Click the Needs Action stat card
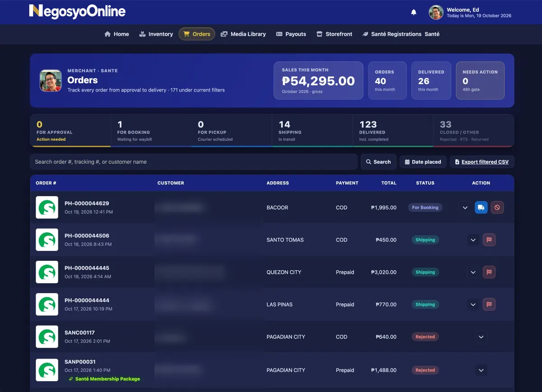This screenshot has height=392, width=542. tap(480, 80)
